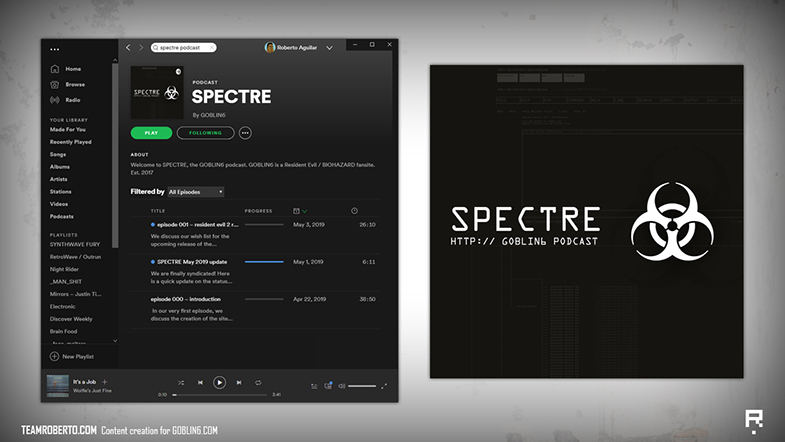The height and width of the screenshot is (442, 785).
Task: Seek on the track progress bar
Action: click(220, 395)
